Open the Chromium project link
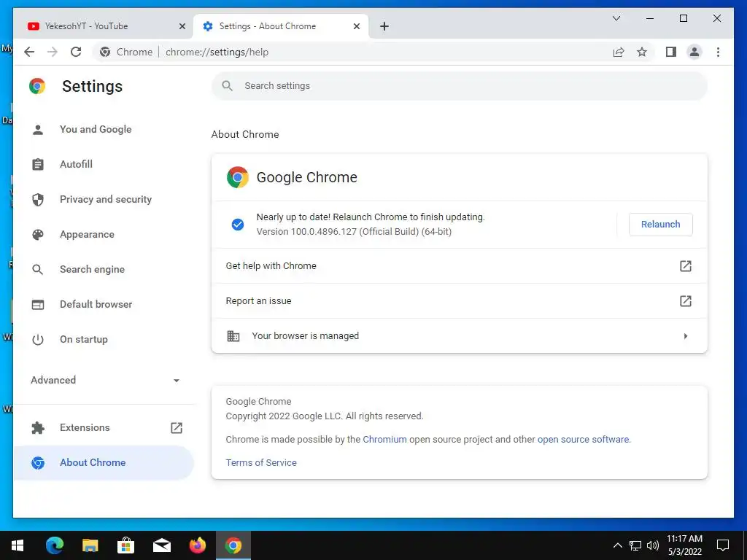 click(384, 440)
